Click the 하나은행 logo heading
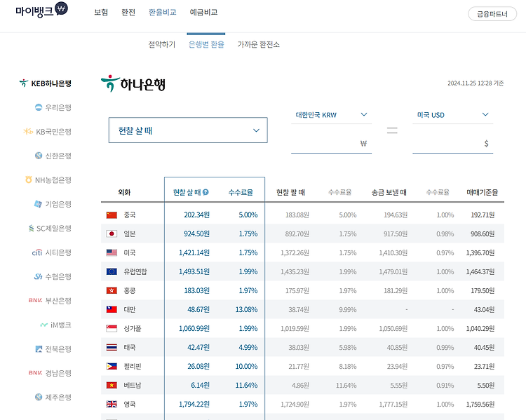This screenshot has width=526, height=420. (x=133, y=83)
